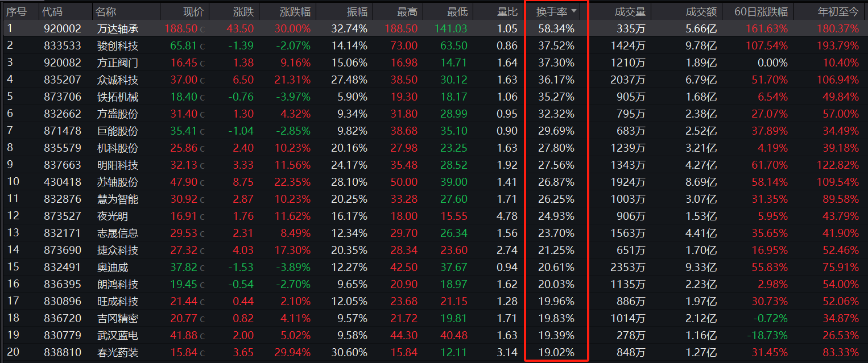
Task: Sort by the 涨跌幅 column header
Action: click(x=295, y=12)
